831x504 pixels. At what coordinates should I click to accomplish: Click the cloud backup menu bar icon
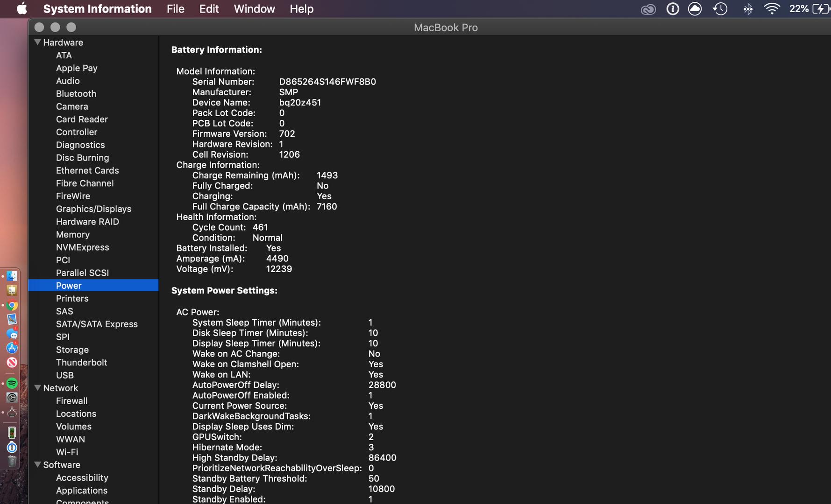[695, 9]
